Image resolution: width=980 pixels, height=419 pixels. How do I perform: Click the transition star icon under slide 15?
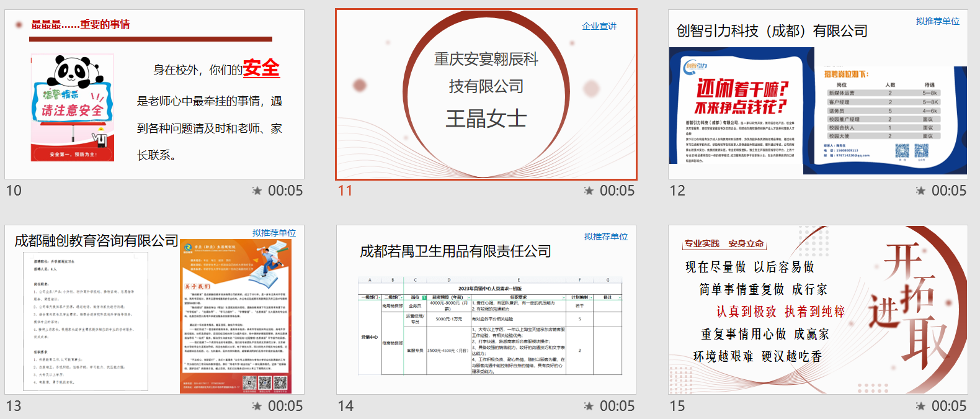click(920, 406)
